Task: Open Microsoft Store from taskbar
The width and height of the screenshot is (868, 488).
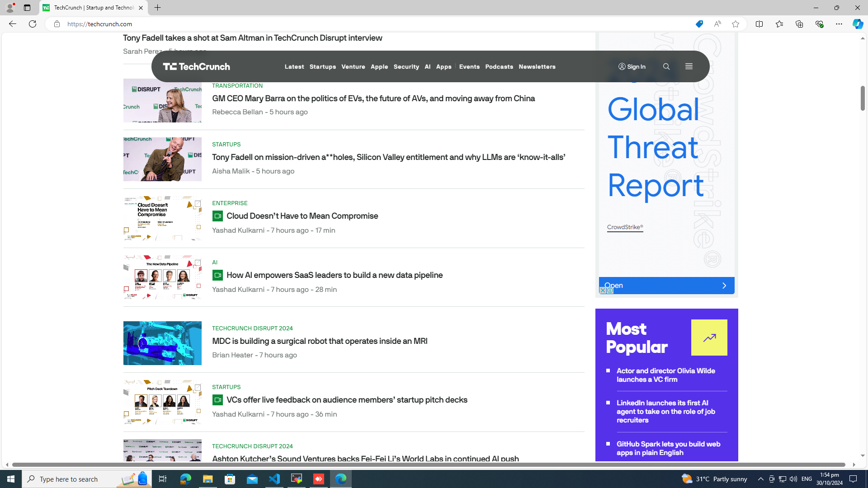Action: [x=230, y=479]
